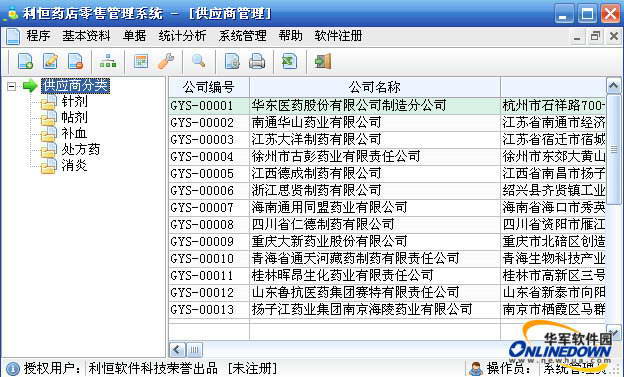Select row GYS-00001
This screenshot has height=377, width=624.
pos(387,105)
